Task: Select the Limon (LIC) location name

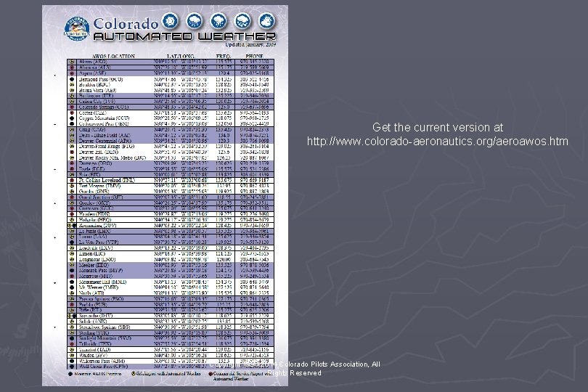Action: 92,254
